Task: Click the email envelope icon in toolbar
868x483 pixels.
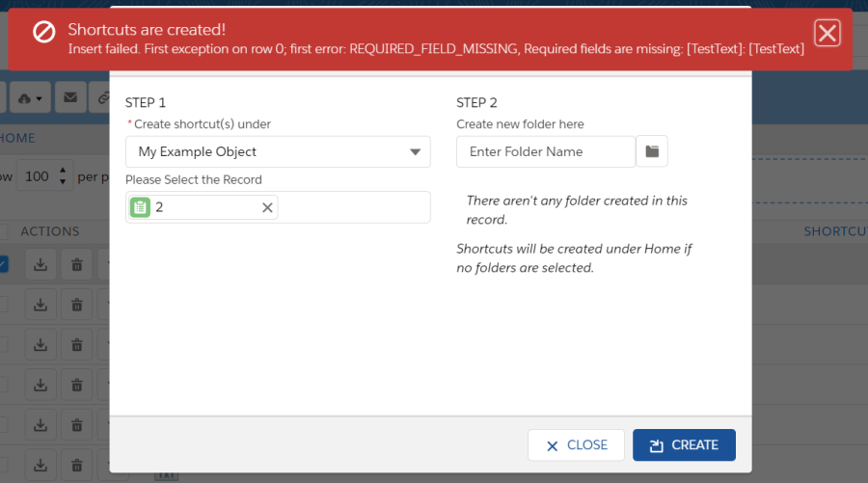Action: click(x=69, y=97)
